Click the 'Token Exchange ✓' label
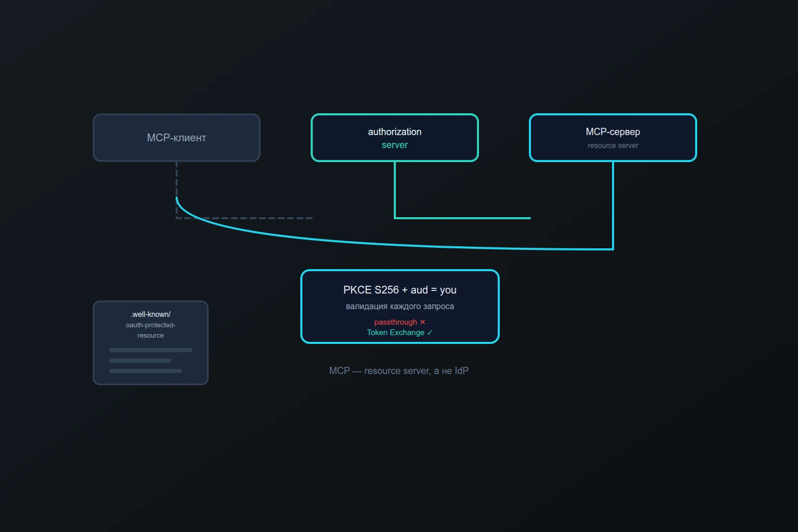 click(x=400, y=332)
